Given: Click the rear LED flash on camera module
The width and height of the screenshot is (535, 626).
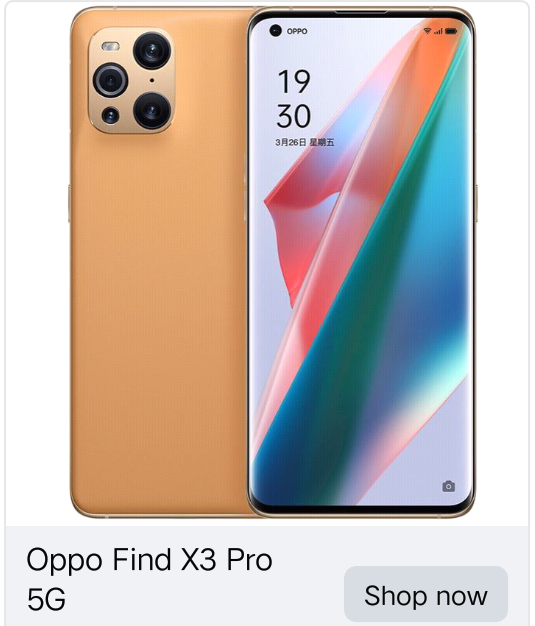Looking at the screenshot, I should click(x=111, y=47).
